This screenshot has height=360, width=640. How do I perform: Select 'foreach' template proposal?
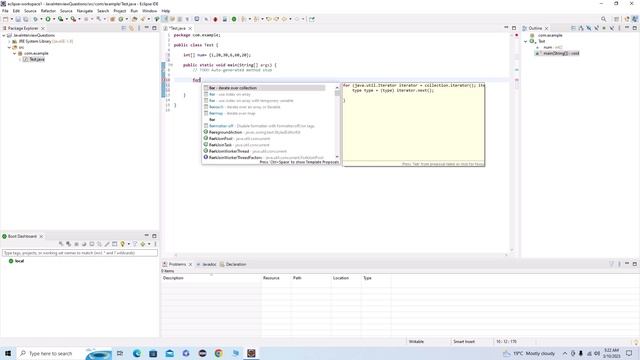pos(264,107)
